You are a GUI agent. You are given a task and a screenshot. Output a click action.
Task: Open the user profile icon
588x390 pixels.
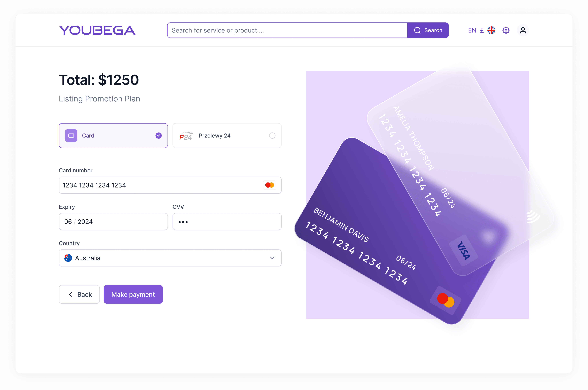point(523,30)
